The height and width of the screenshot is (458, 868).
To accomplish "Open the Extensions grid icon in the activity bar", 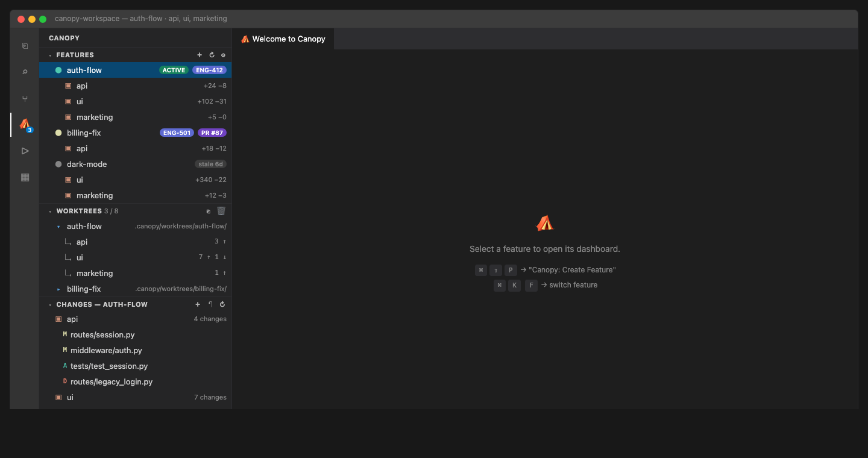I will tap(25, 177).
